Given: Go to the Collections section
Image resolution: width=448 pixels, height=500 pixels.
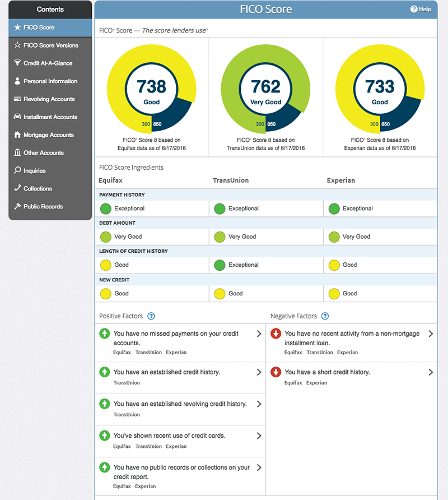Looking at the screenshot, I should pyautogui.click(x=38, y=189).
